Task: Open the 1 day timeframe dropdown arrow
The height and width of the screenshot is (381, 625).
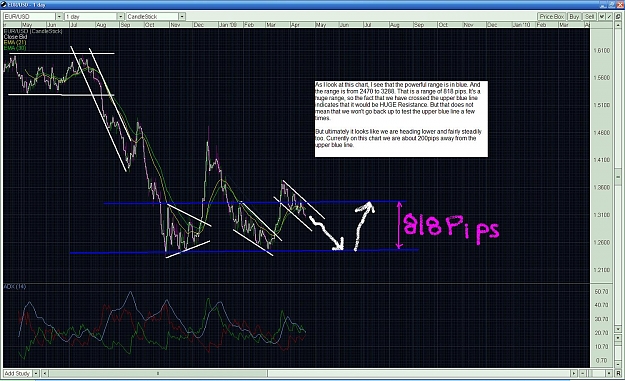Action: coord(121,16)
